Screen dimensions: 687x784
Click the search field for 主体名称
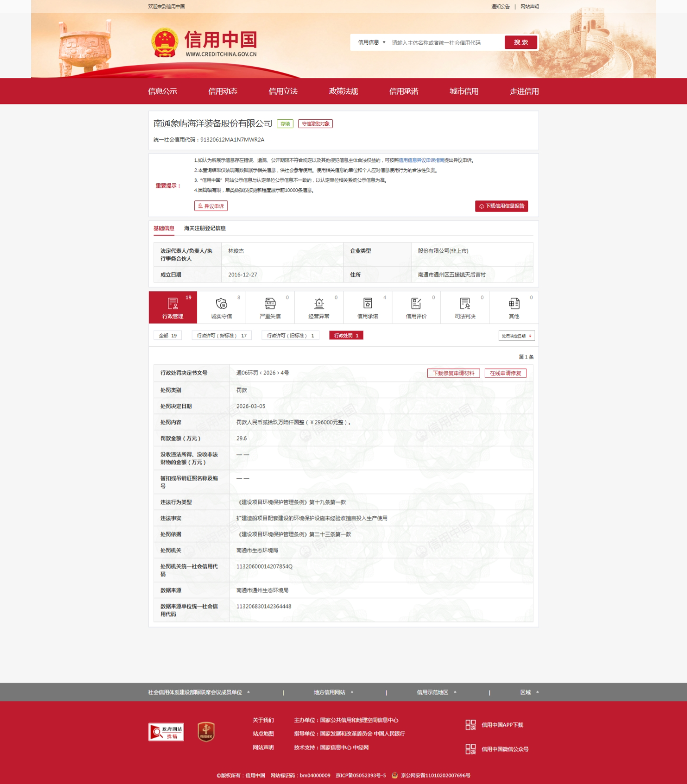click(x=445, y=42)
